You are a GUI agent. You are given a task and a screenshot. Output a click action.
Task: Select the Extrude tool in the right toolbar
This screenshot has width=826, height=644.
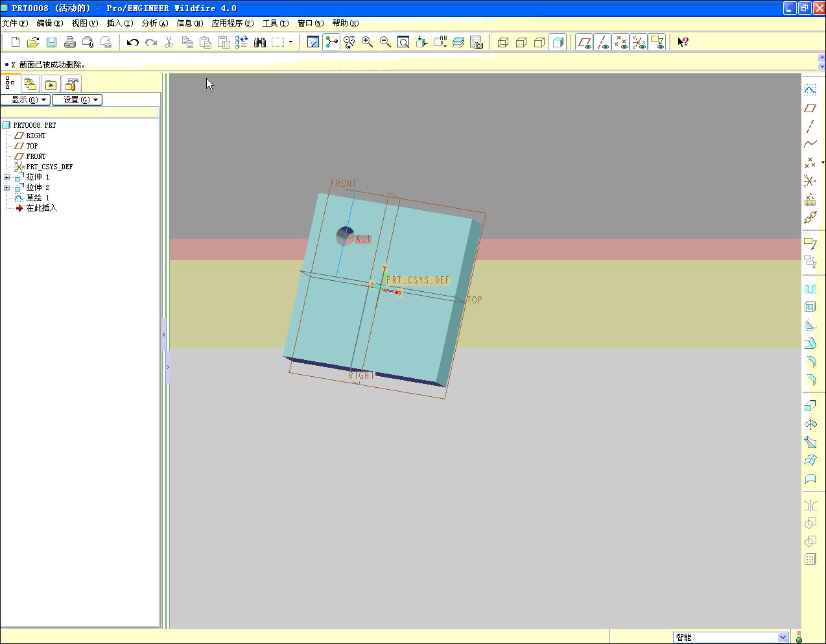[810, 406]
